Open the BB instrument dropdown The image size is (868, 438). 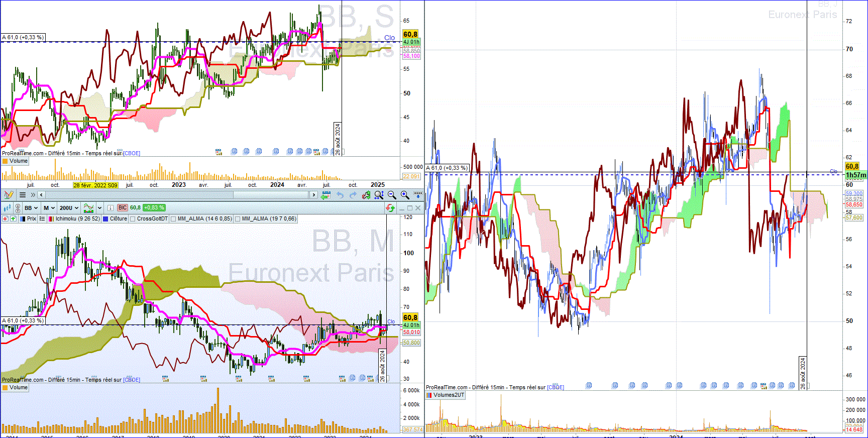31,208
